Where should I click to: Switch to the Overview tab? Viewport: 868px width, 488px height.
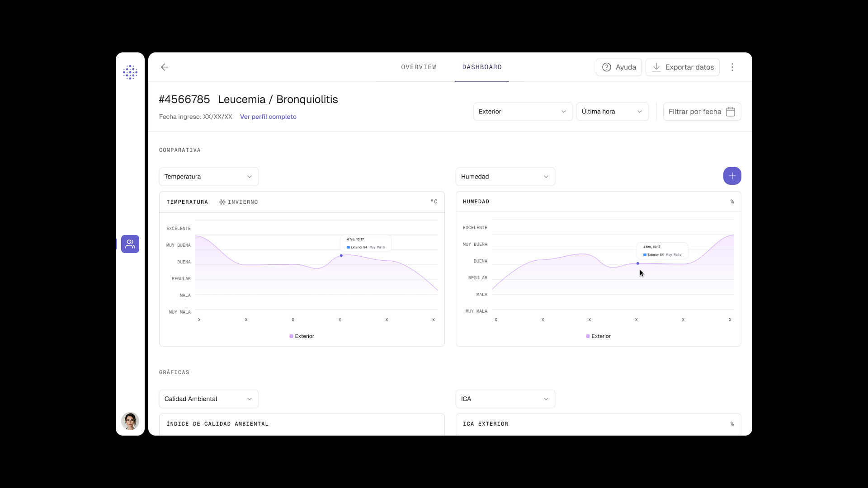(x=419, y=67)
